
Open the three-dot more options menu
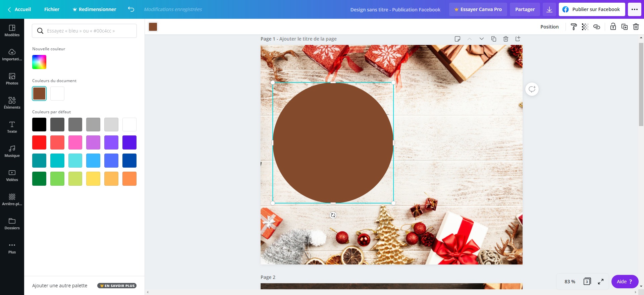point(635,9)
